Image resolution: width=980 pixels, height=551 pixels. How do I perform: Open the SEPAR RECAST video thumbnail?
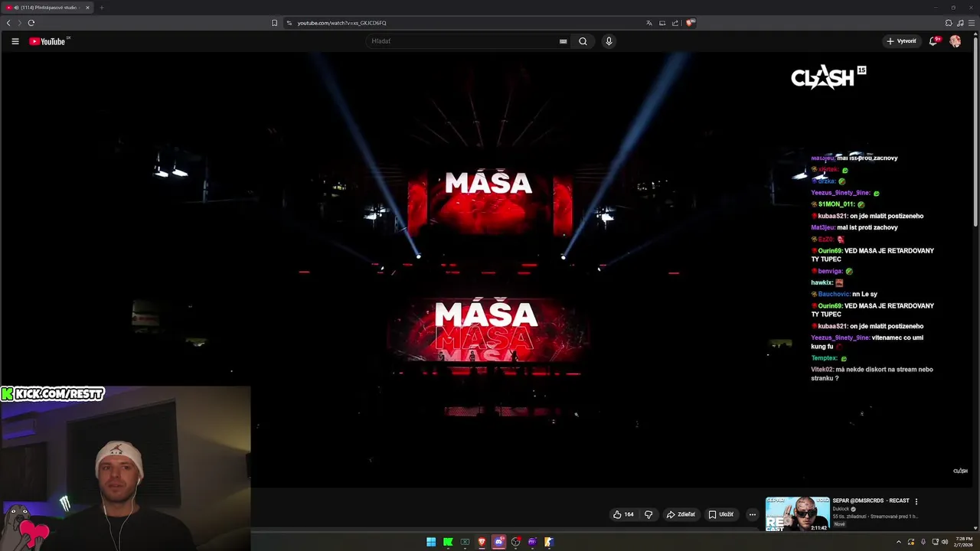[x=797, y=514]
